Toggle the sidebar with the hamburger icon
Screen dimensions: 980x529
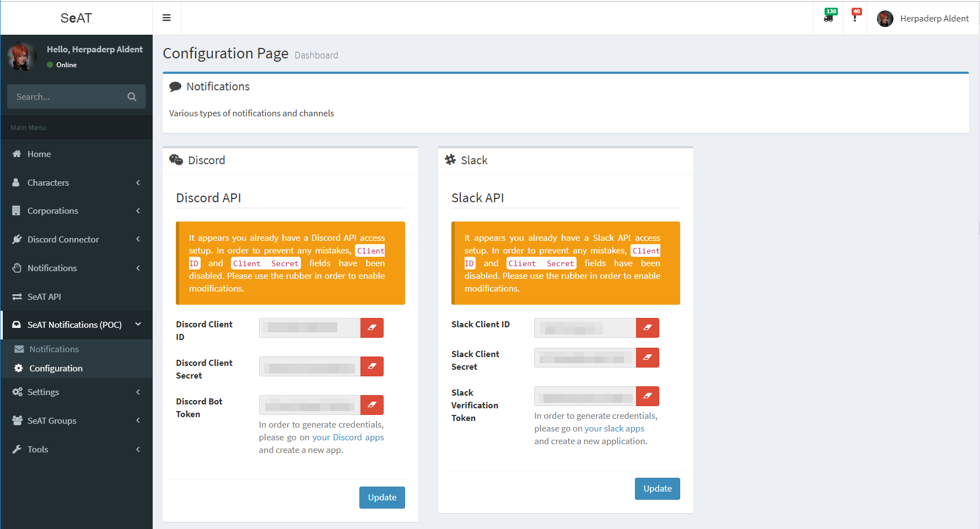pos(166,18)
